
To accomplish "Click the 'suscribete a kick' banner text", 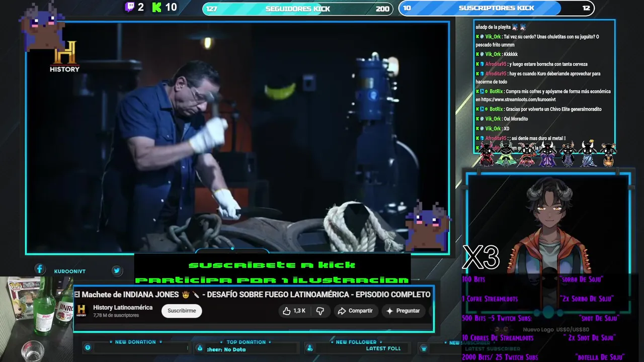I will tap(272, 265).
